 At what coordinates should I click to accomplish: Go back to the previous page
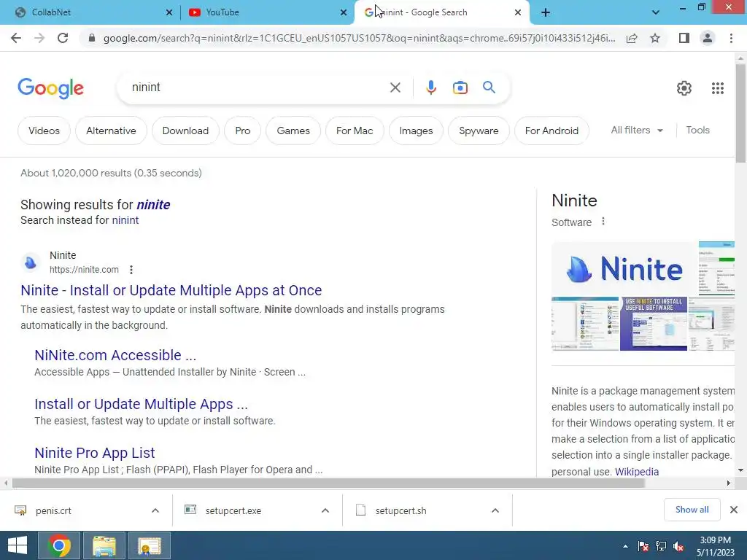click(16, 38)
